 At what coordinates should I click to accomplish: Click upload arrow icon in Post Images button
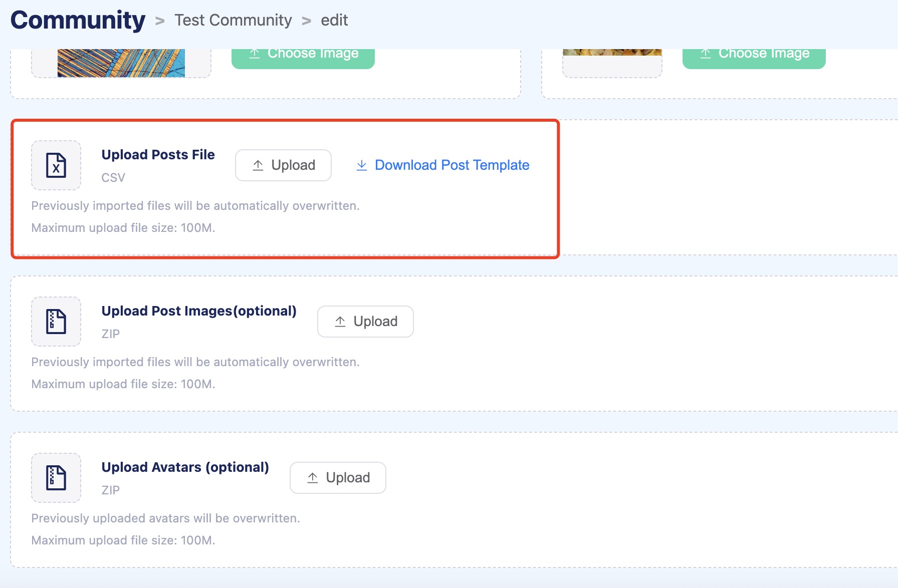tap(340, 322)
